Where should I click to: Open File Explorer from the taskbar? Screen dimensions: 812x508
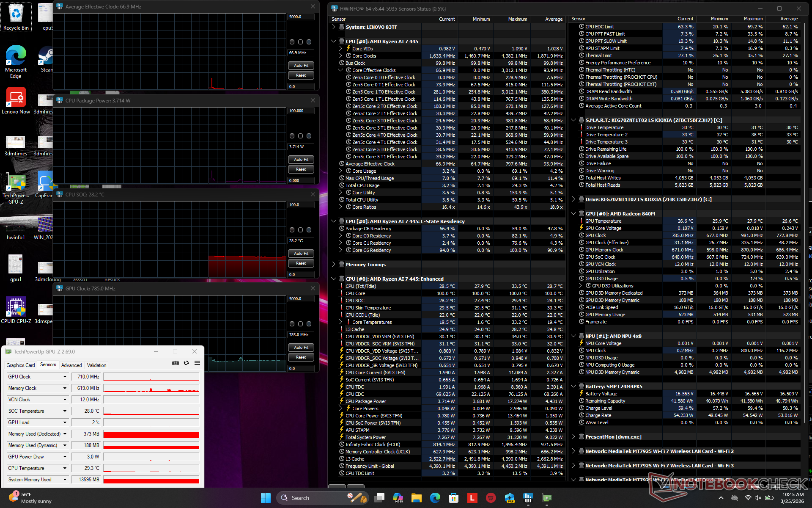click(x=416, y=498)
